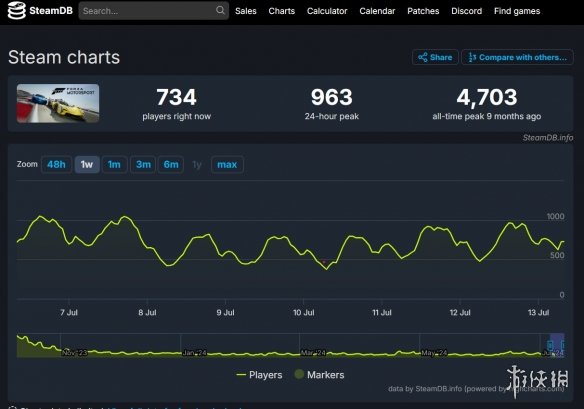Click the 13 Jul axis label
584x409 pixels.
click(x=538, y=313)
